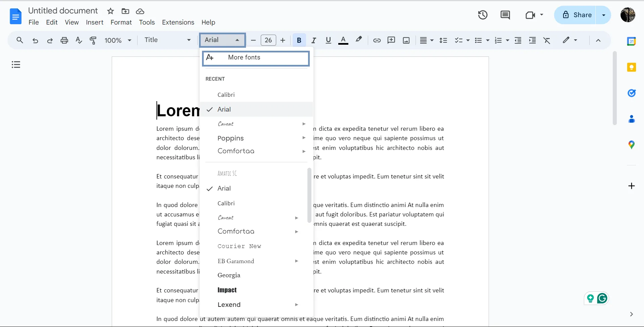Open the Title paragraph style dropdown
Image resolution: width=644 pixels, height=327 pixels.
167,40
